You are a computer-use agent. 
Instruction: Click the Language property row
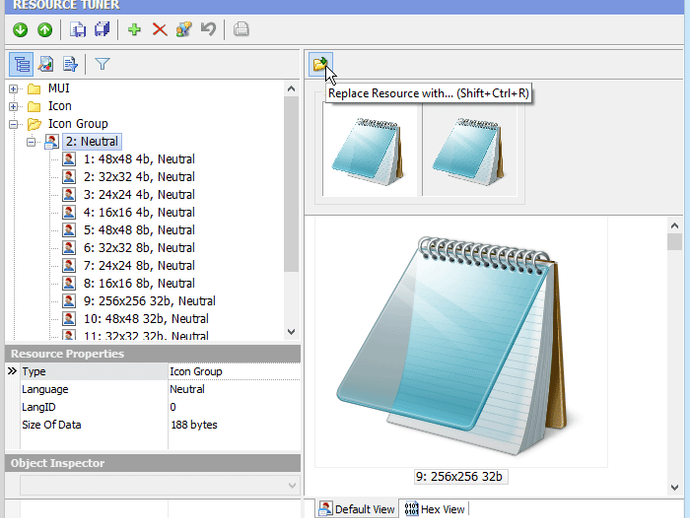click(x=161, y=389)
